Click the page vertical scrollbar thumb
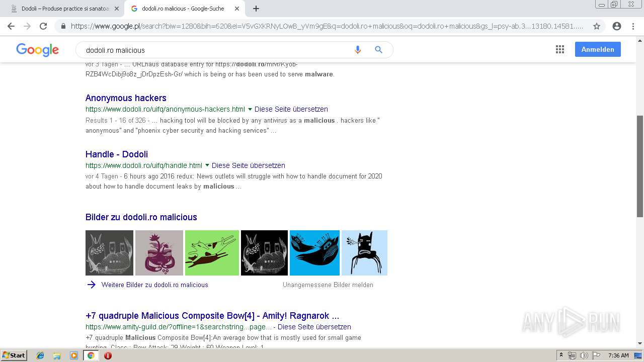644x362 pixels. [x=640, y=166]
